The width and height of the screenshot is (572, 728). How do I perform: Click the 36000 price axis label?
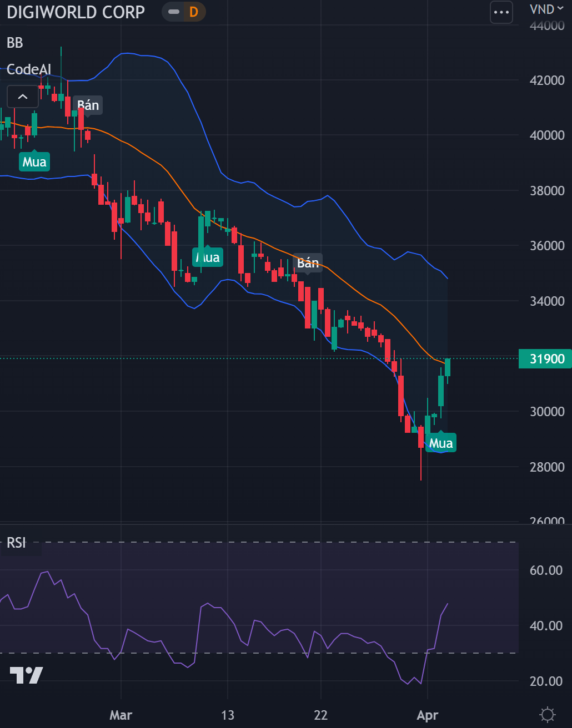[547, 246]
